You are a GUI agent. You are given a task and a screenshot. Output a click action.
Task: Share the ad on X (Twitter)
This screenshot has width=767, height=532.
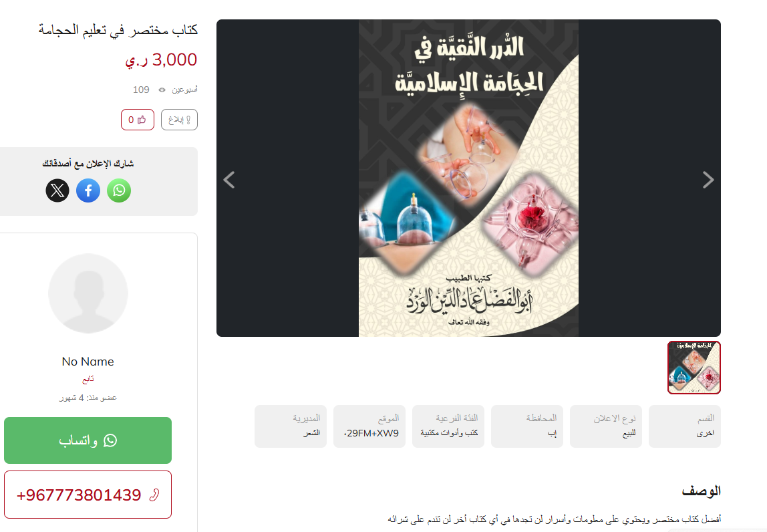(x=57, y=190)
